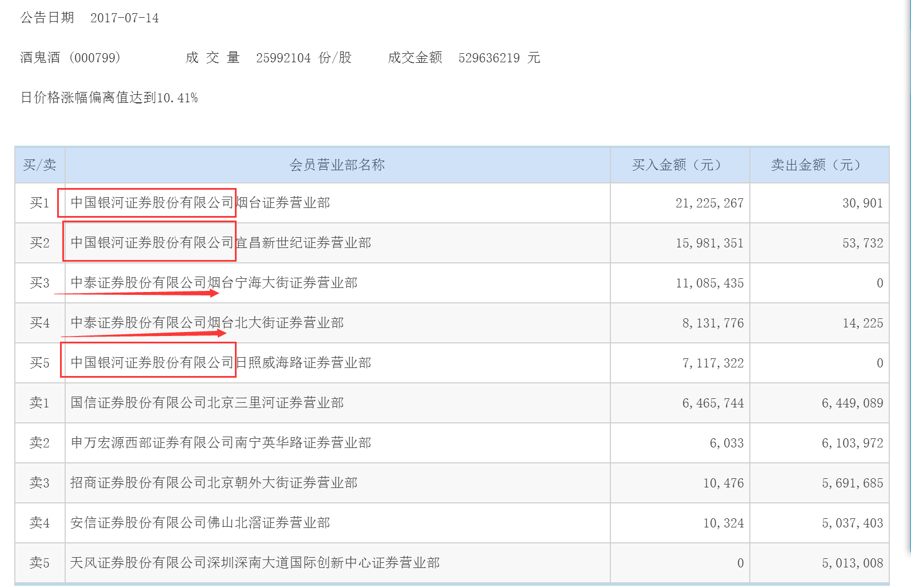Screen dimensions: 911x588
Task: Click the 买/卖 column header
Action: point(39,165)
